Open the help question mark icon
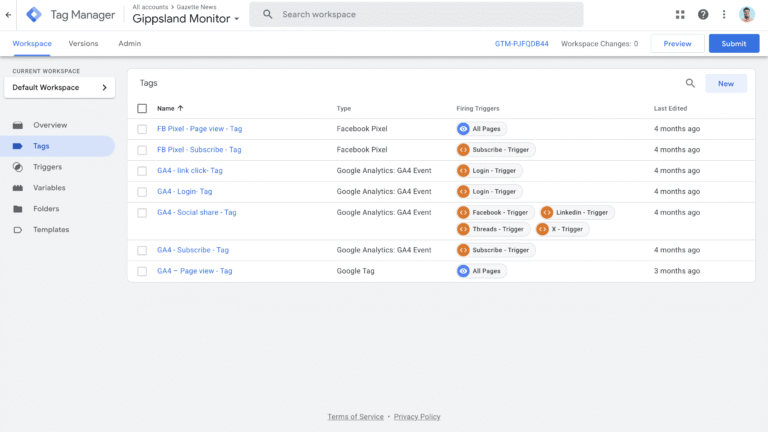Viewport: 768px width, 432px height. point(703,14)
